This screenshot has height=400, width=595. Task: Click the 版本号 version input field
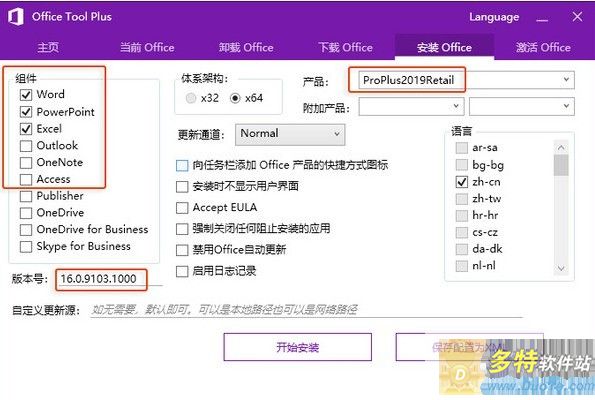coord(109,279)
